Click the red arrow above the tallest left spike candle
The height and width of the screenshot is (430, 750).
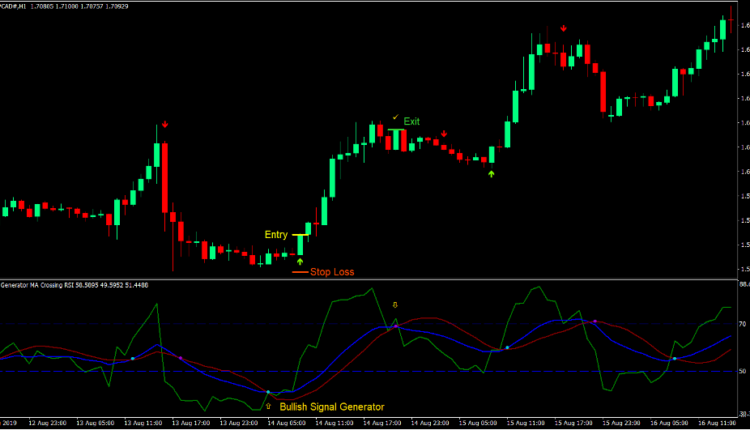pos(164,125)
